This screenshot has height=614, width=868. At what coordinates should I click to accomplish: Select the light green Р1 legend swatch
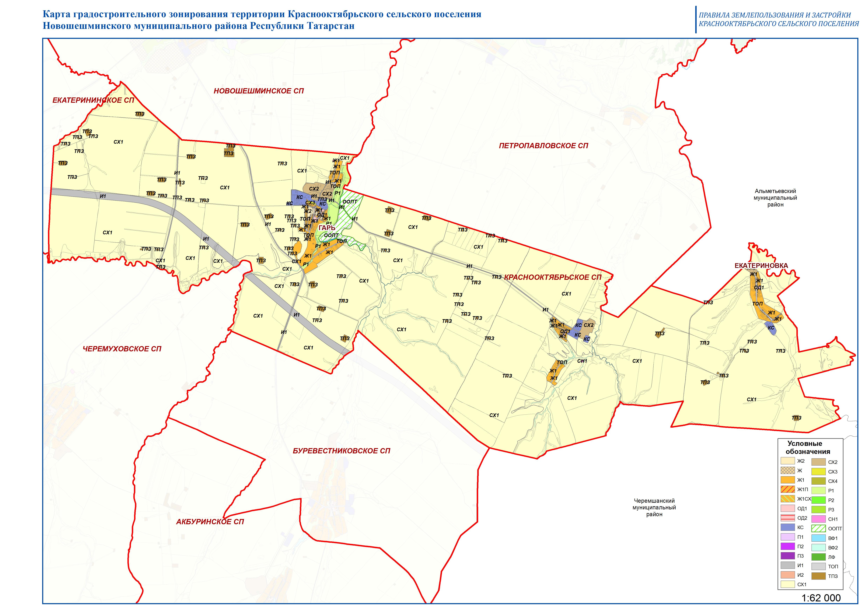818,490
